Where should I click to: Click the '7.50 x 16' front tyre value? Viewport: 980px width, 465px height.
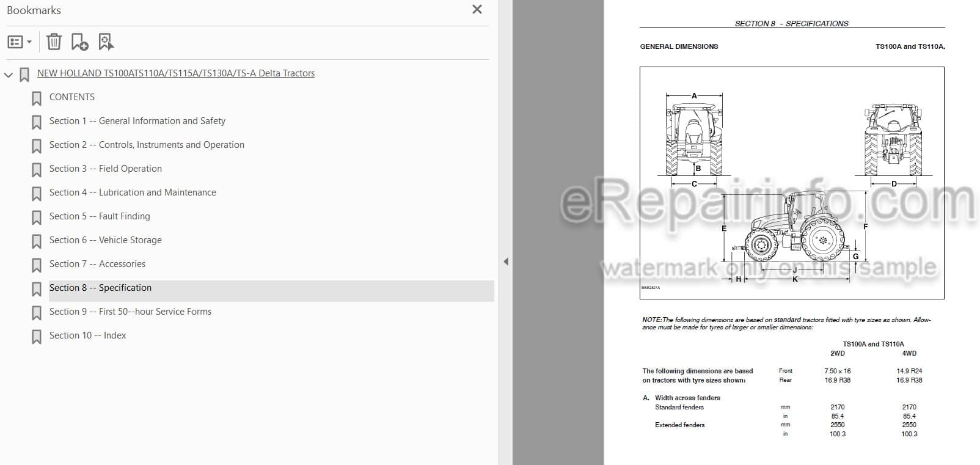point(837,371)
